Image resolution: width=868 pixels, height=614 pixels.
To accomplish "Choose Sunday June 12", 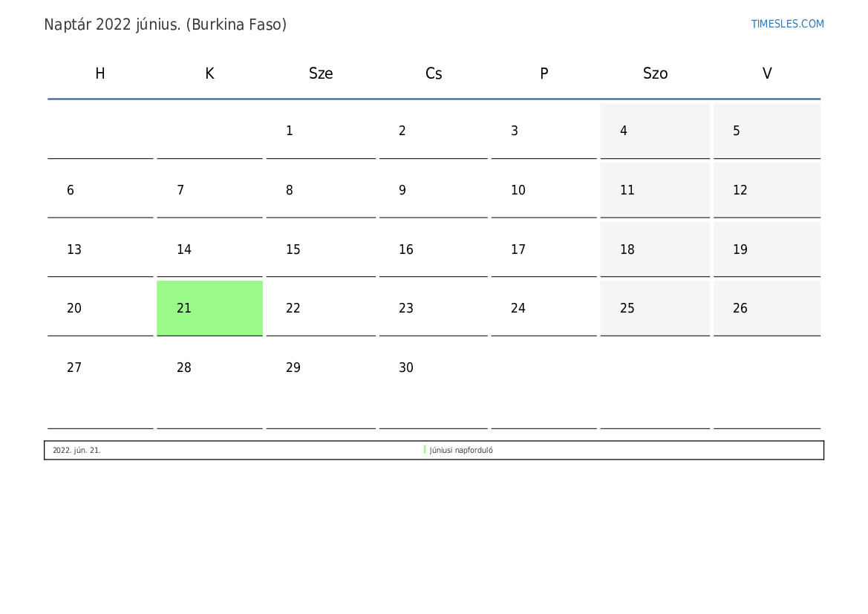I will tap(740, 190).
